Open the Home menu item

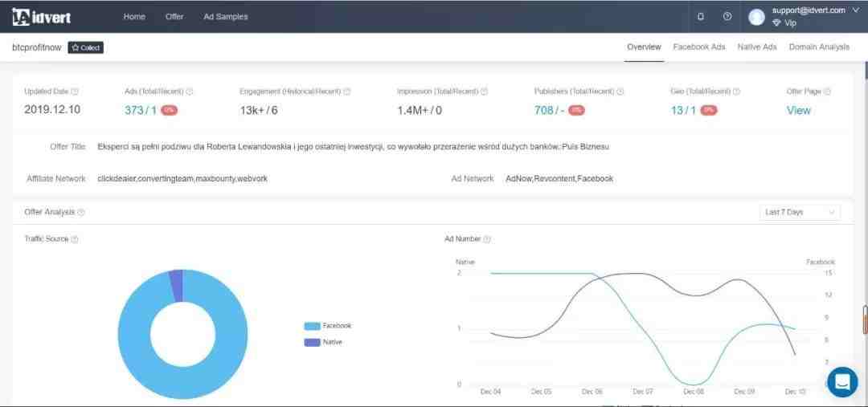[x=134, y=17]
